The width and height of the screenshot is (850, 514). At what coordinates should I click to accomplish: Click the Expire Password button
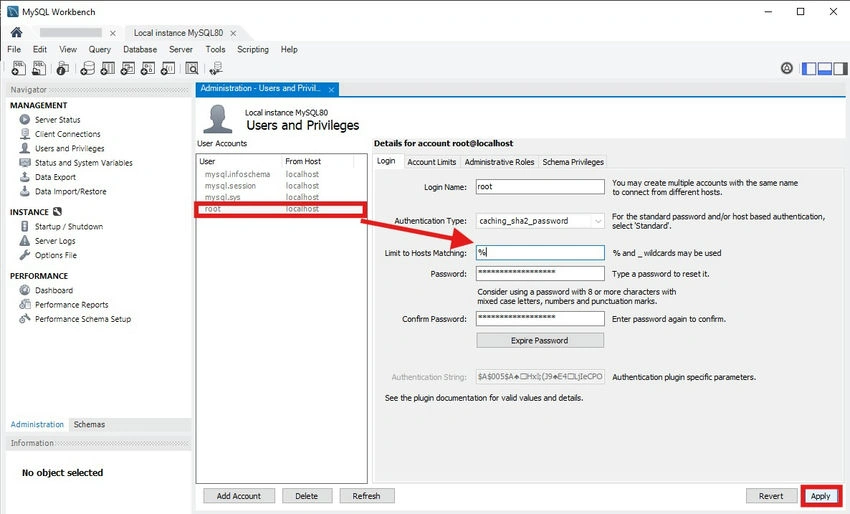pos(540,340)
